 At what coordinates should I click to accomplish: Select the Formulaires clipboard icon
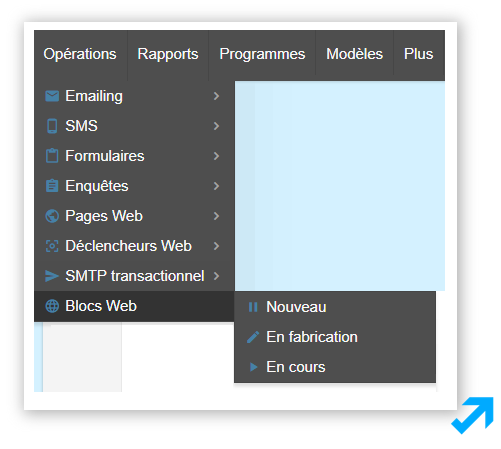coord(52,156)
